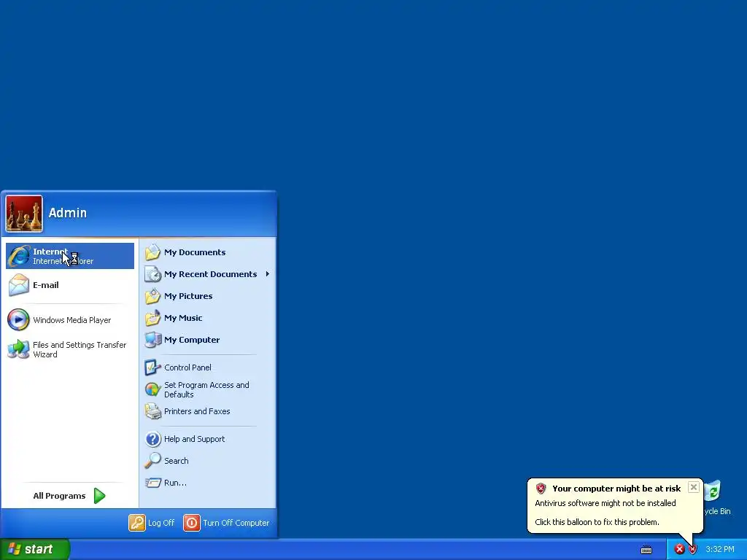This screenshot has height=560, width=747.
Task: Click the Turn Off Computer button label
Action: pos(236,523)
